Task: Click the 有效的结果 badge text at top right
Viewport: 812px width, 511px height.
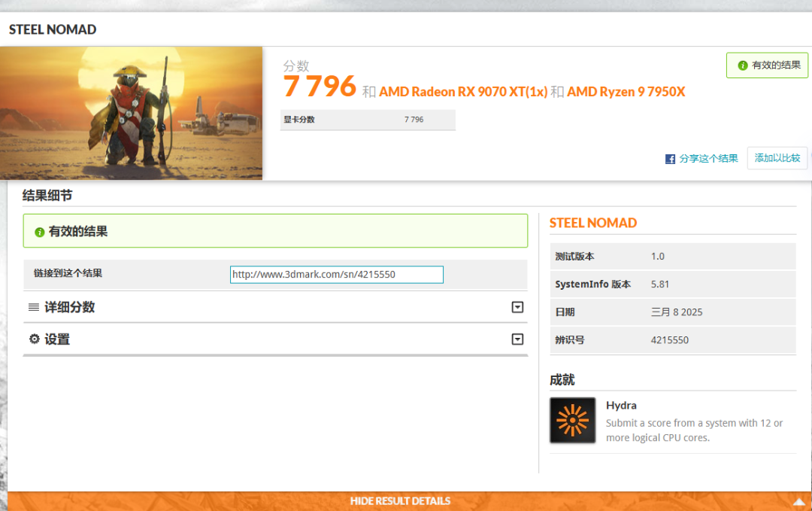Action: (777, 65)
